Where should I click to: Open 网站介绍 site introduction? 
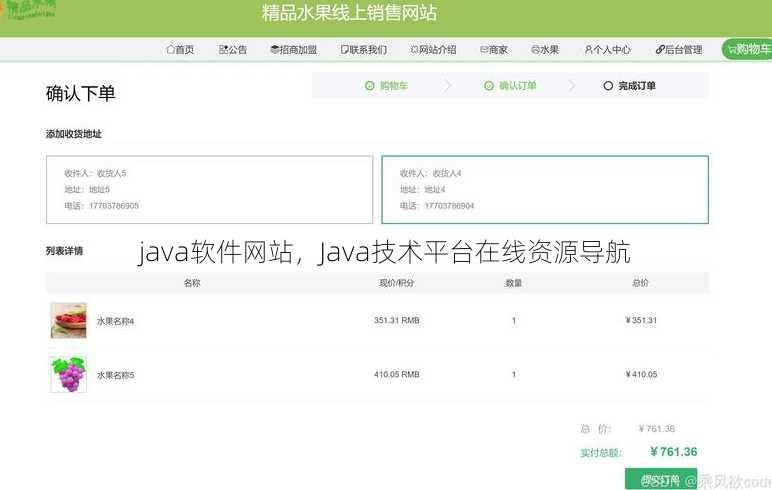(433, 50)
